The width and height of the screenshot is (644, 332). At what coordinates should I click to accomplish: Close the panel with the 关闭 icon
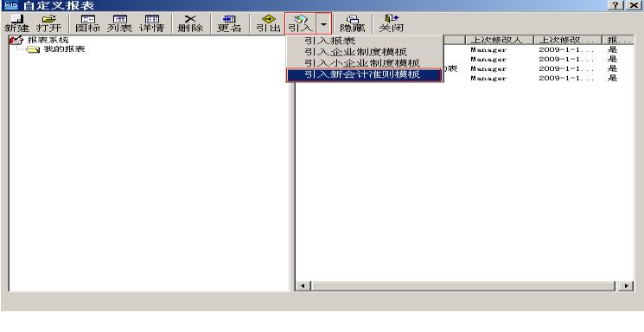(391, 23)
